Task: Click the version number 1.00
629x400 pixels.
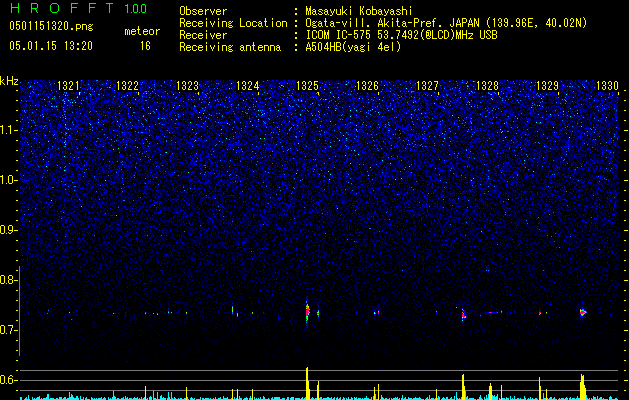Action: point(136,8)
